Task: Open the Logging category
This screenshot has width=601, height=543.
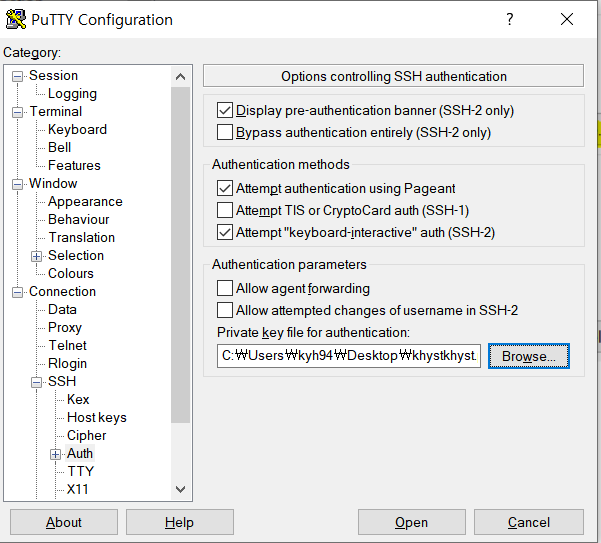Action: coord(72,94)
